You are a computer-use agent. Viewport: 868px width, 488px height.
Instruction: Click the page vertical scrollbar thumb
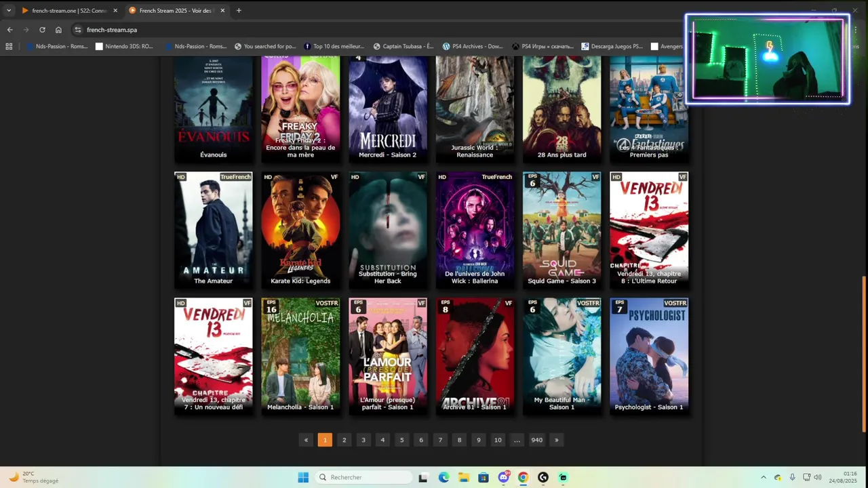coord(864,354)
